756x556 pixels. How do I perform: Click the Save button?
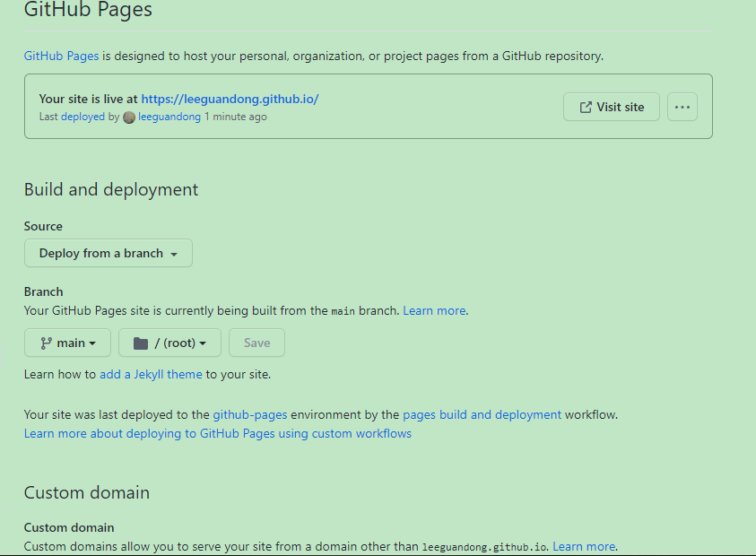coord(257,343)
